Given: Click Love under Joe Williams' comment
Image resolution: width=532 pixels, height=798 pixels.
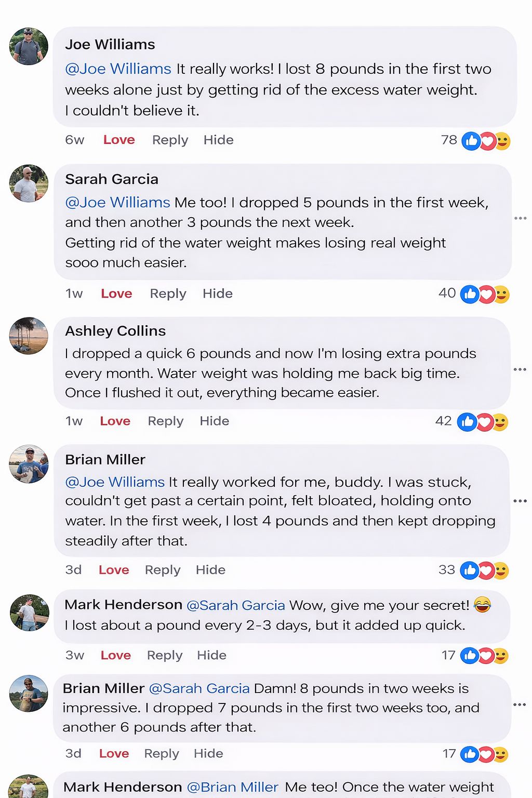Looking at the screenshot, I should (119, 140).
